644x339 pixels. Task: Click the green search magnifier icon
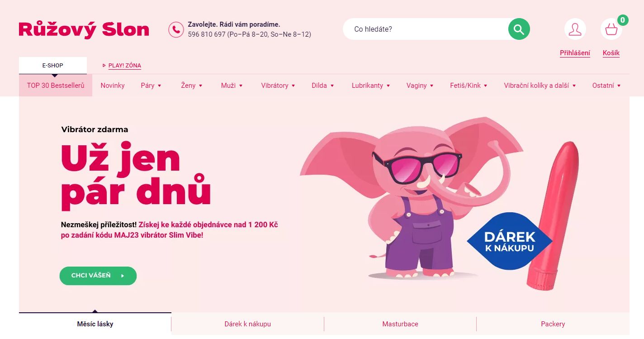point(519,29)
